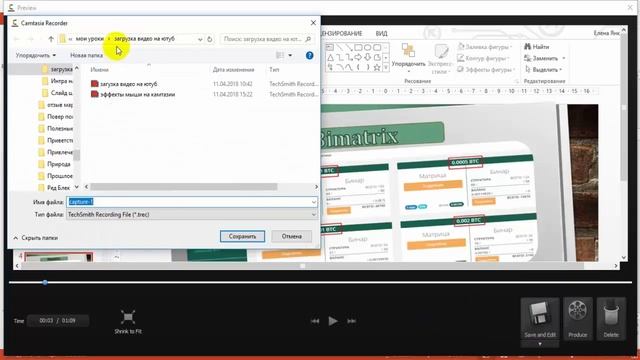
Task: Click the tree scroll-up arrow
Action: click(x=77, y=68)
